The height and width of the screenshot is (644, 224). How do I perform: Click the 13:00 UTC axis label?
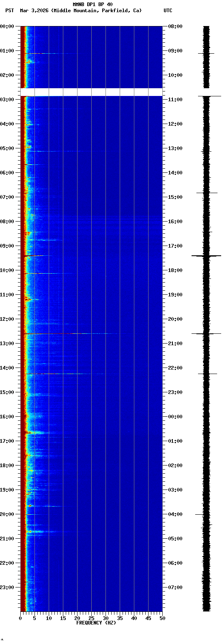(x=175, y=148)
